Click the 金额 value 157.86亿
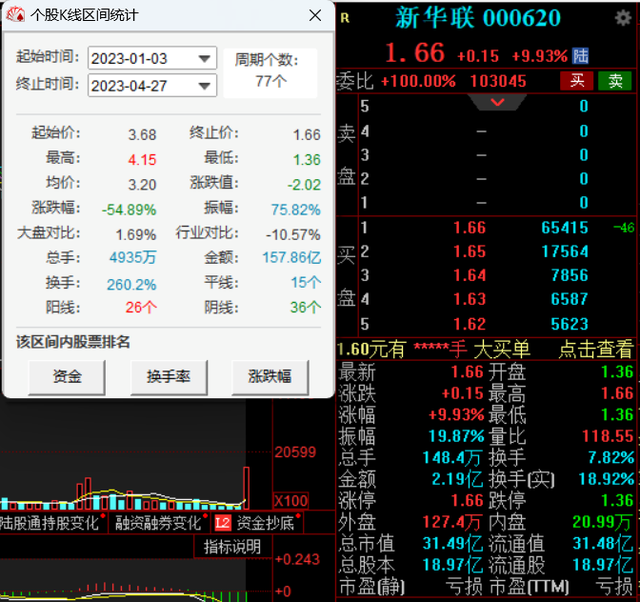The width and height of the screenshot is (640, 602). [291, 258]
